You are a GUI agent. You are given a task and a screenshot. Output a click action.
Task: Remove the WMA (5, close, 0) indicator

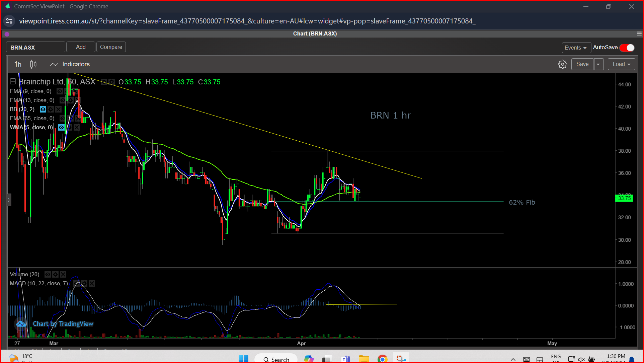pyautogui.click(x=77, y=127)
